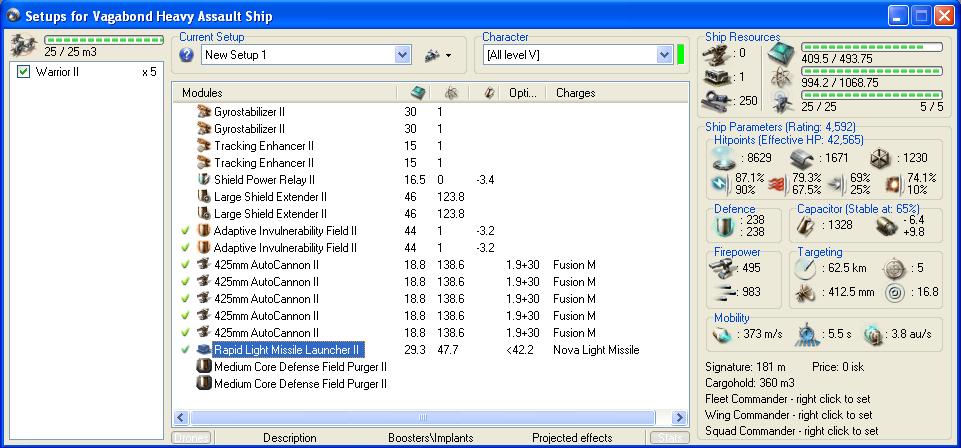
Task: Open the Projected effects tab
Action: click(571, 438)
